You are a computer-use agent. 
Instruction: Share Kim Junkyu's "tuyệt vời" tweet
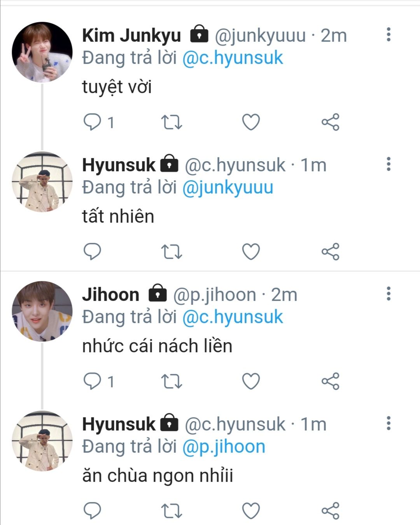[331, 122]
